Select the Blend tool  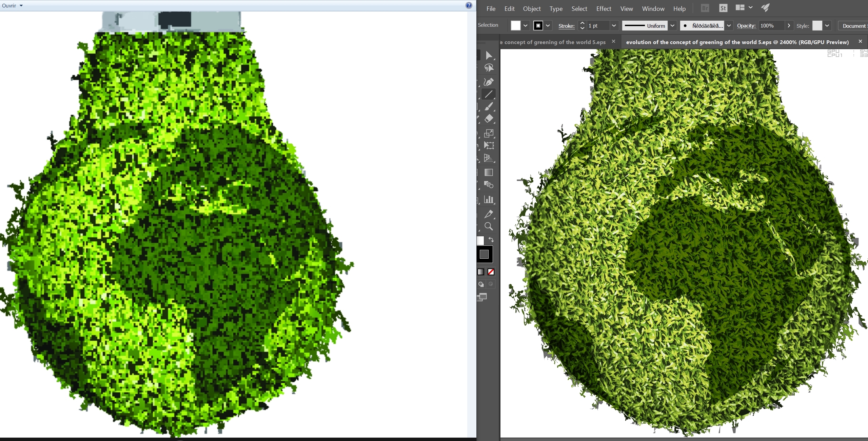coord(489,185)
